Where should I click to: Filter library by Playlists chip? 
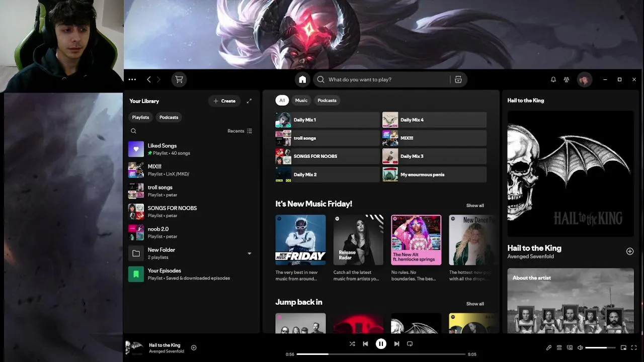coord(140,117)
